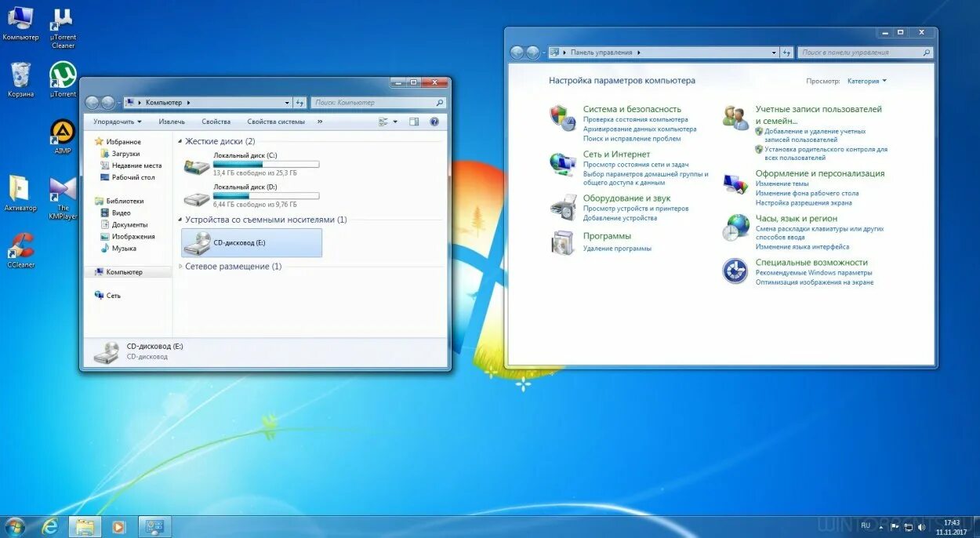Click the Поиск в панели управления field
This screenshot has height=538, width=980.
[866, 53]
